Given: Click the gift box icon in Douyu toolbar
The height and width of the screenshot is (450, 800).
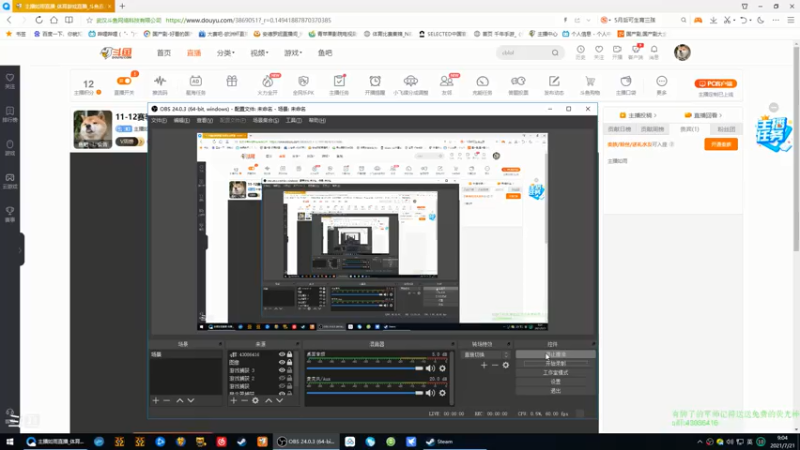Looking at the screenshot, I should coord(232,81).
